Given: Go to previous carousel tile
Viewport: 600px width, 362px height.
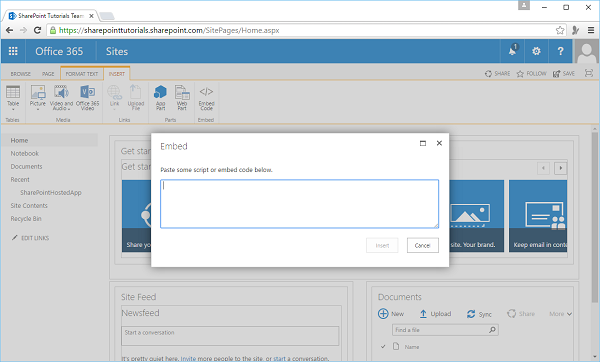Looking at the screenshot, I should click(x=543, y=168).
